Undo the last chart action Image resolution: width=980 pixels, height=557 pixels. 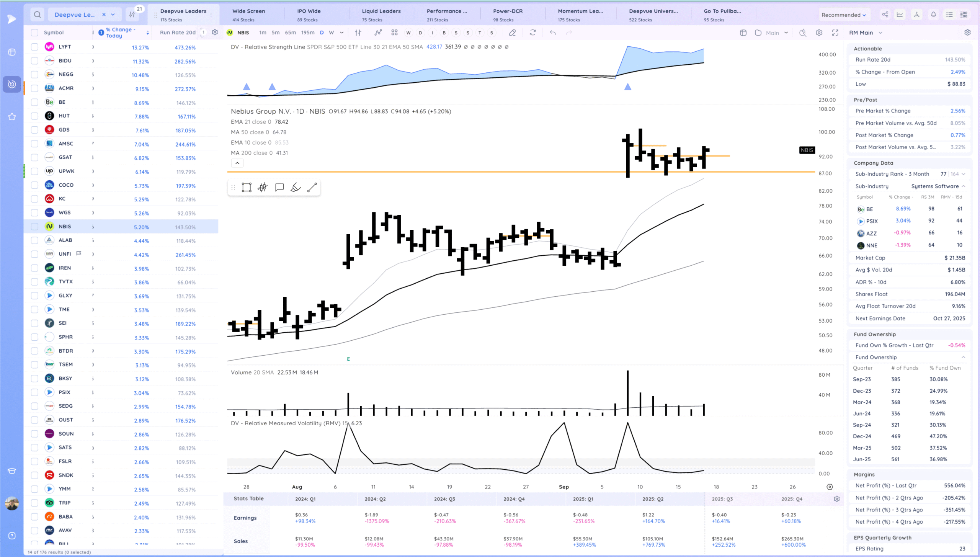(552, 33)
